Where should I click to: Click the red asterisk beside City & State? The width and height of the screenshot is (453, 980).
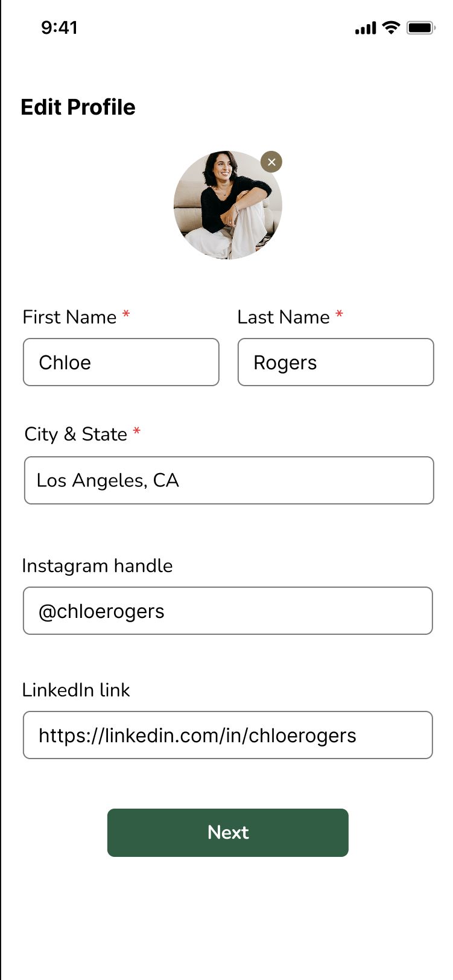(137, 432)
